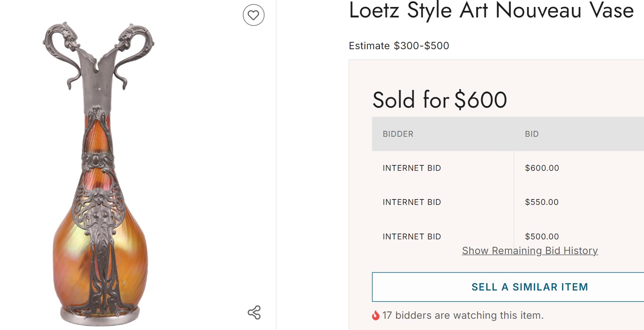Click the Sold for $600 heading

[x=440, y=100]
